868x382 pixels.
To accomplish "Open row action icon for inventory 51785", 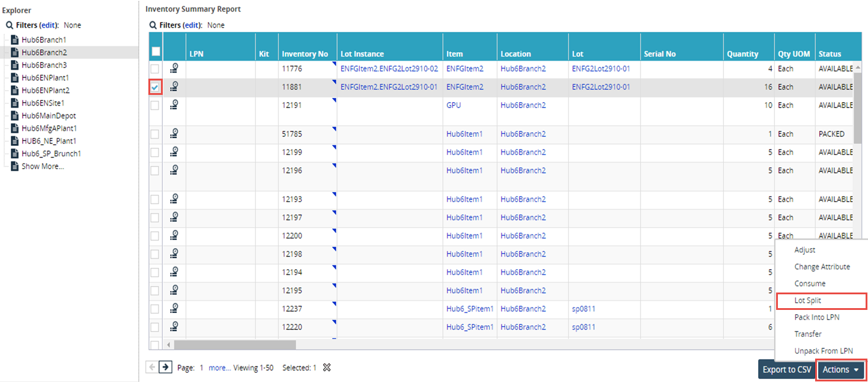I will click(x=174, y=134).
